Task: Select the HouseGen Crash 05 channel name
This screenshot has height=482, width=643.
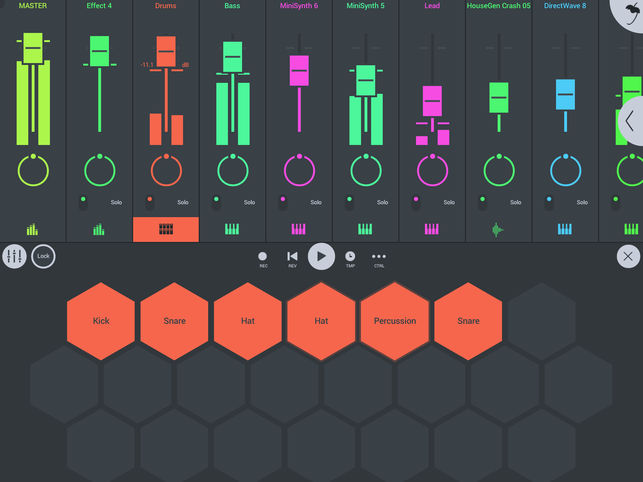Action: pyautogui.click(x=499, y=6)
